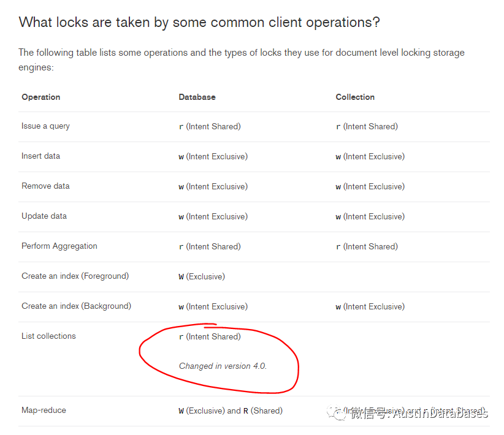Click Create an index (Background) text
Screen dimensions: 504x435
pyautogui.click(x=76, y=306)
